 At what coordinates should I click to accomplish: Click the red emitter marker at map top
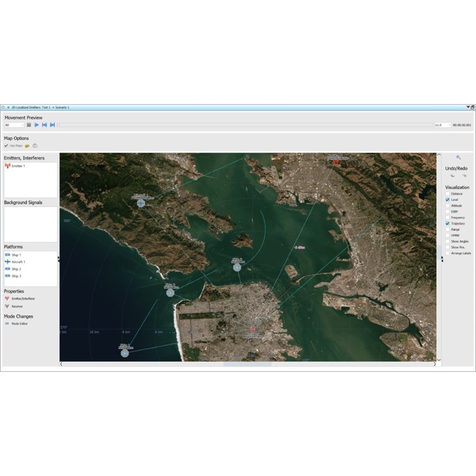point(336,162)
